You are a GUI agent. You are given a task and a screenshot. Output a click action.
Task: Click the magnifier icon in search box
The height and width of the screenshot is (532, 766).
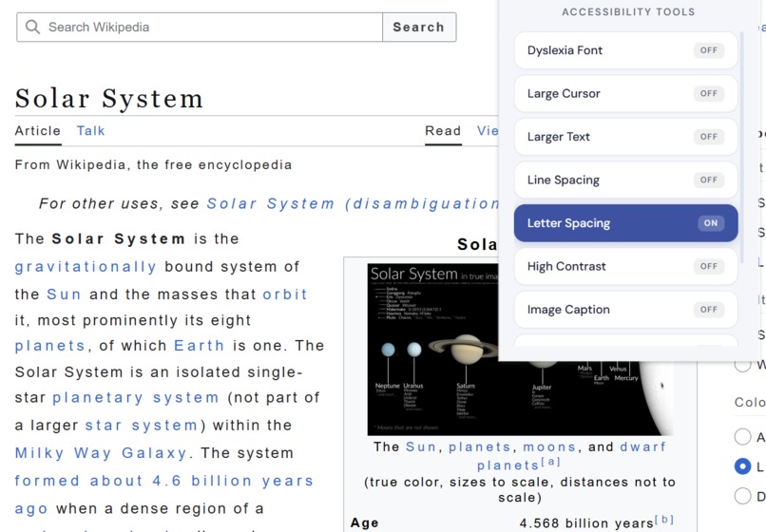(x=32, y=27)
